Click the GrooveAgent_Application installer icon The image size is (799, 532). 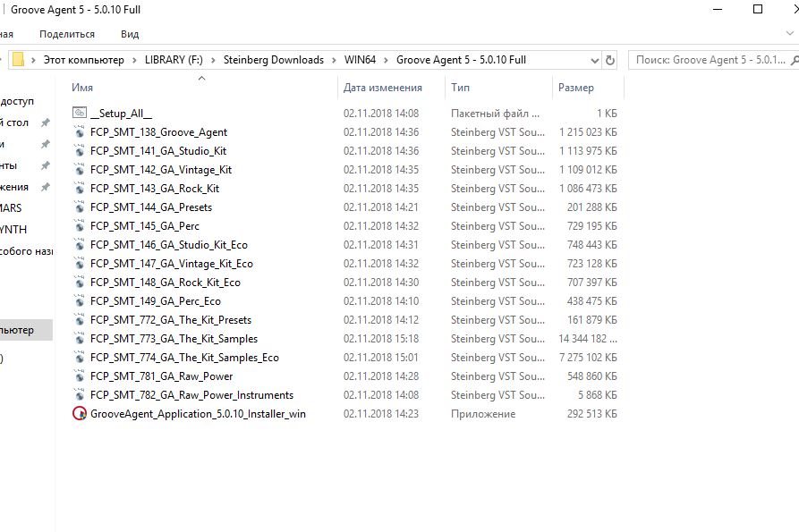(x=80, y=414)
